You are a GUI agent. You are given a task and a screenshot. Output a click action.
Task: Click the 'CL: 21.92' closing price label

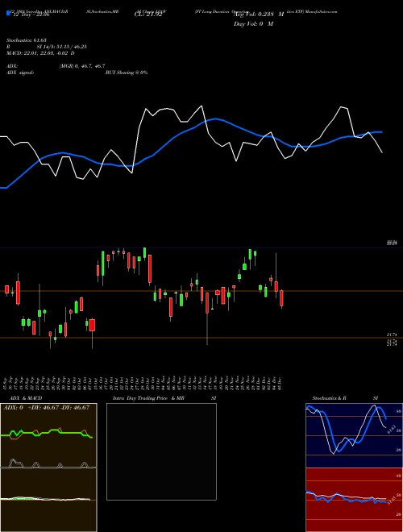click(x=148, y=15)
